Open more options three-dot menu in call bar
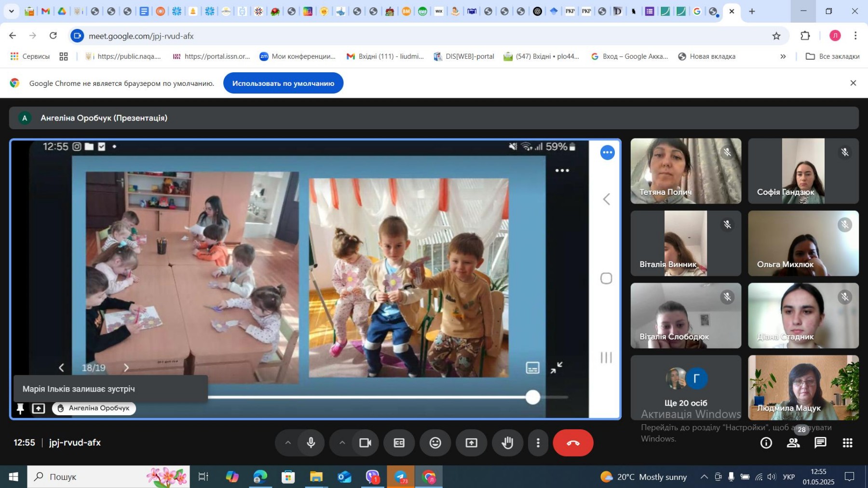 point(538,443)
